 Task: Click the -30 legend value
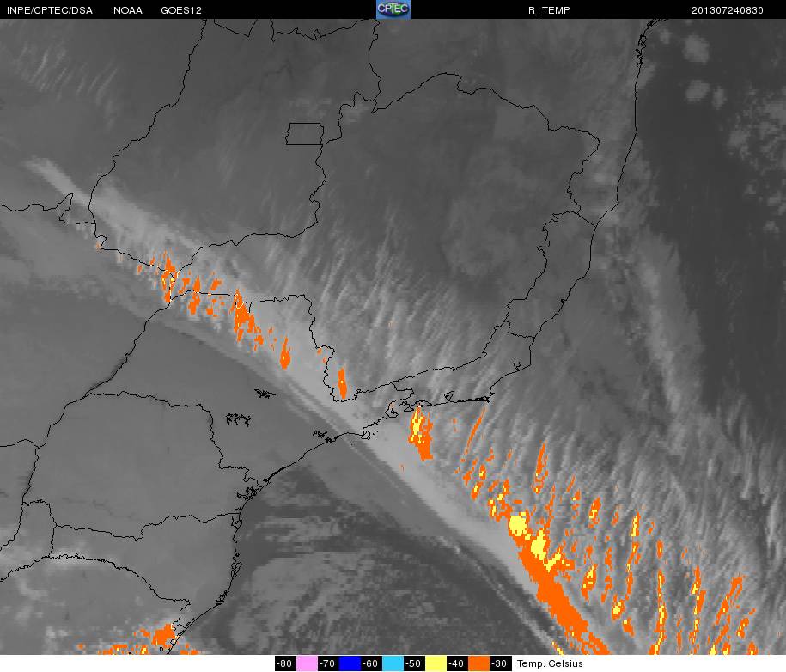pyautogui.click(x=500, y=663)
